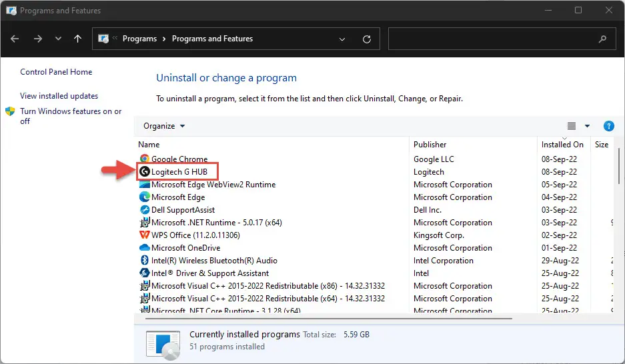The image size is (625, 364).
Task: Click the 5.59 GB total size value
Action: coord(356,335)
